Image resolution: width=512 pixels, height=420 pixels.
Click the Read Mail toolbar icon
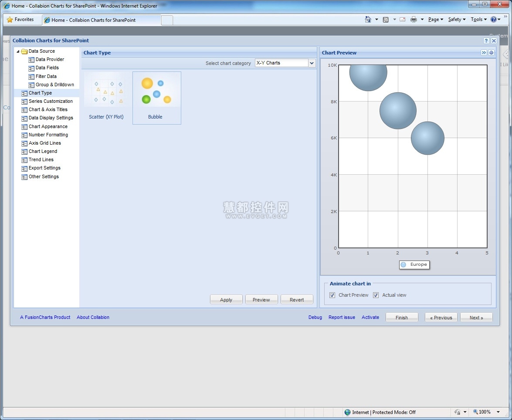pos(403,20)
